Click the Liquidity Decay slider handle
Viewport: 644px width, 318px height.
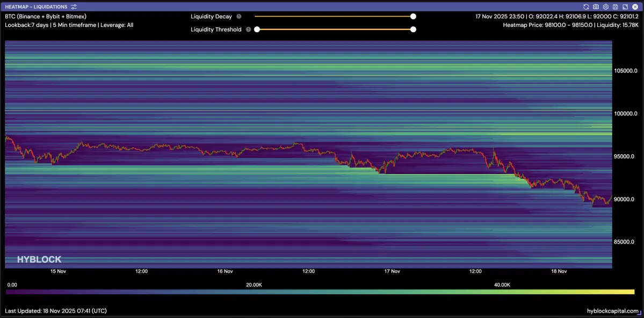click(413, 17)
